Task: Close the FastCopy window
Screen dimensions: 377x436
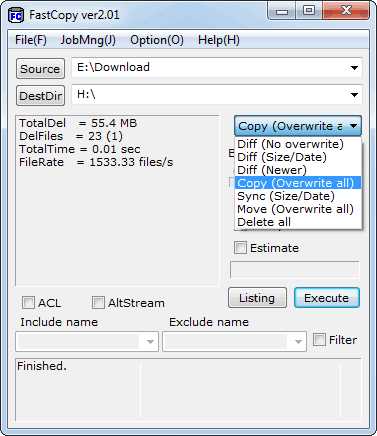Action: click(x=346, y=11)
